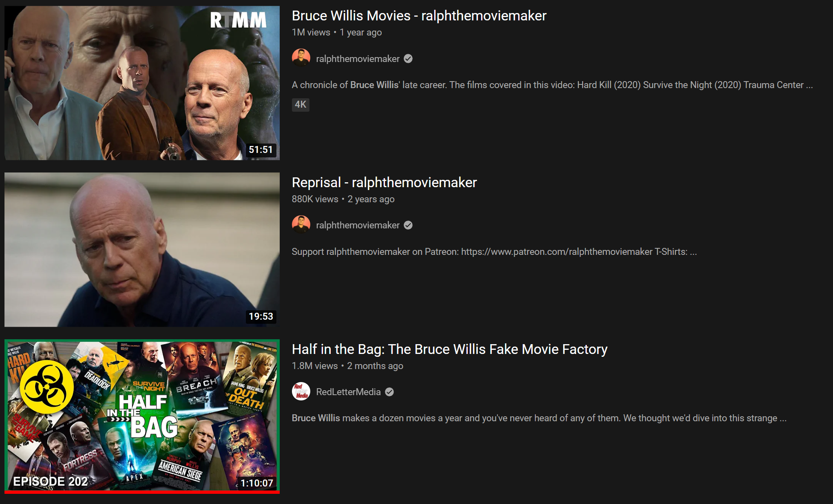Click verified checkmark on first ralphthemoviemaker listing

click(408, 59)
